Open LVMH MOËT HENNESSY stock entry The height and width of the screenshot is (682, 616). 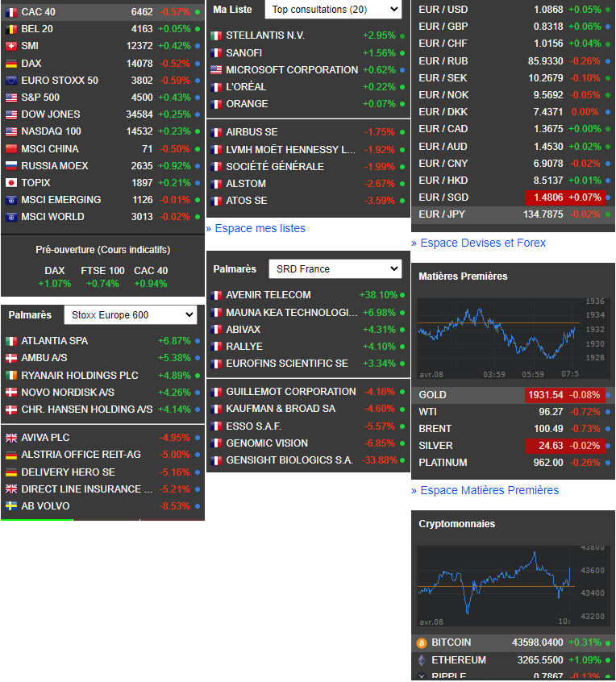click(308, 150)
